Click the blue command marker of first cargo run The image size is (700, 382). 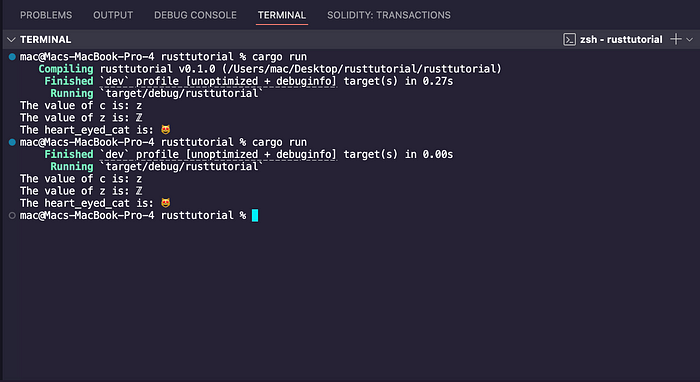click(12, 57)
